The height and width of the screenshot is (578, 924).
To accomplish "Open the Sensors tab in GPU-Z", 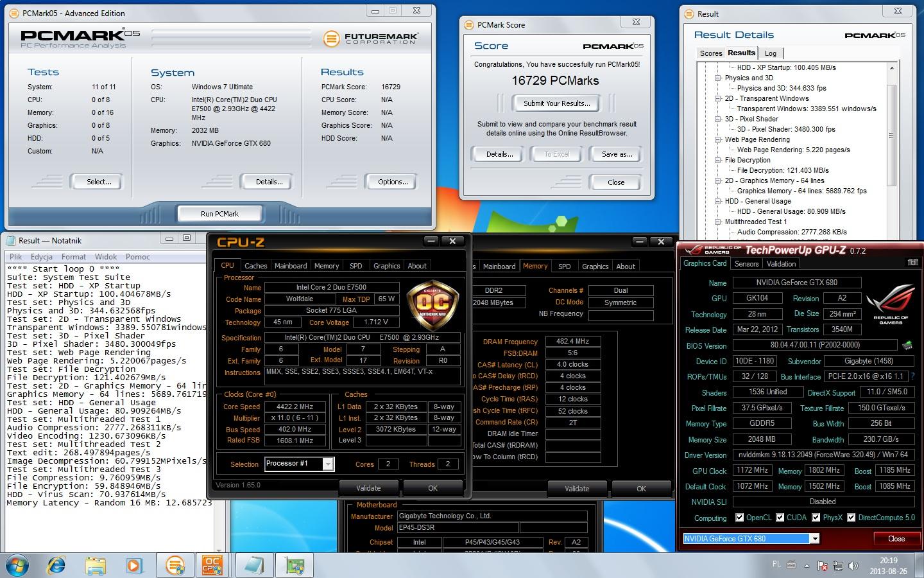I will point(746,263).
